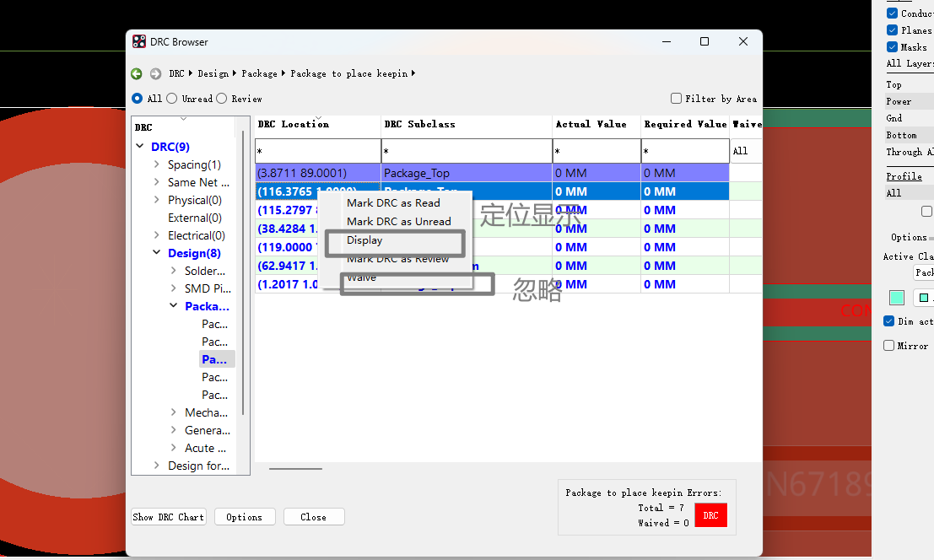This screenshot has height=560, width=934.
Task: Select the External(0) tree item
Action: click(x=195, y=218)
